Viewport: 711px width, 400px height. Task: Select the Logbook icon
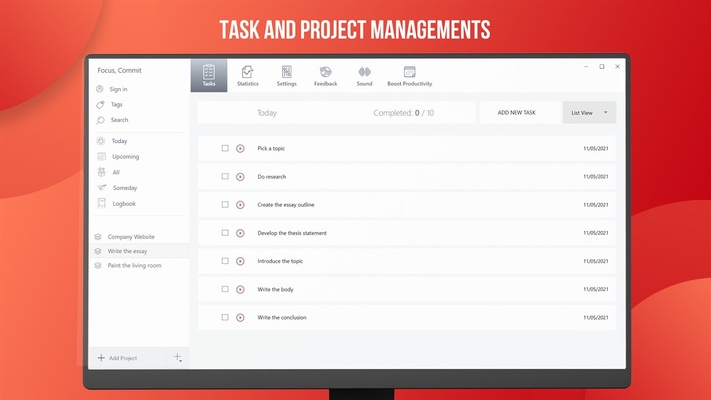pos(102,203)
